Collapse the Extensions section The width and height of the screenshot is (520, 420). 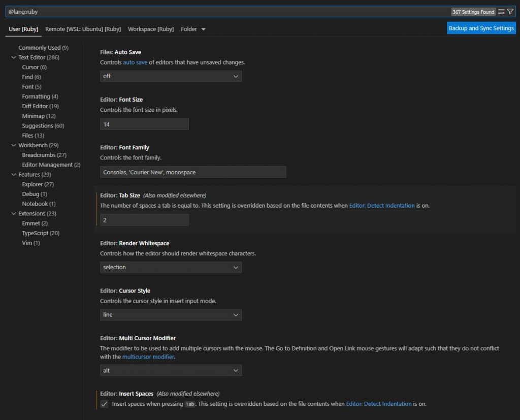point(14,213)
